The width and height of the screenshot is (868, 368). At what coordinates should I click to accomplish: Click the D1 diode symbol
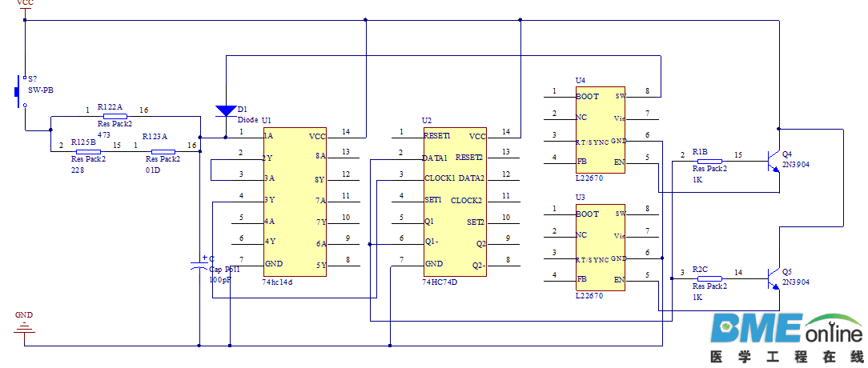tap(227, 110)
